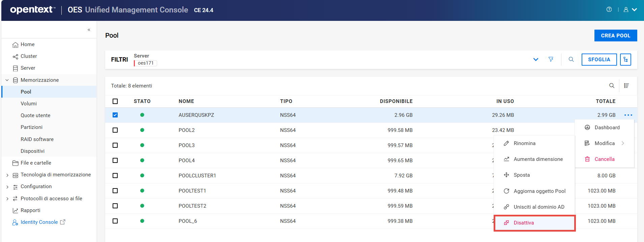The image size is (644, 242).
Task: Click the CREA POOL button
Action: (x=615, y=36)
